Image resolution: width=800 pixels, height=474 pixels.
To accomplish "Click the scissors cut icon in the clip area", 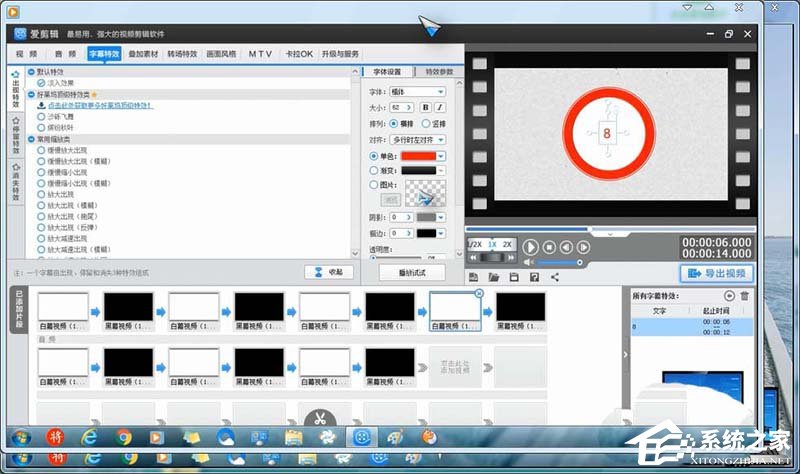I will [x=320, y=419].
